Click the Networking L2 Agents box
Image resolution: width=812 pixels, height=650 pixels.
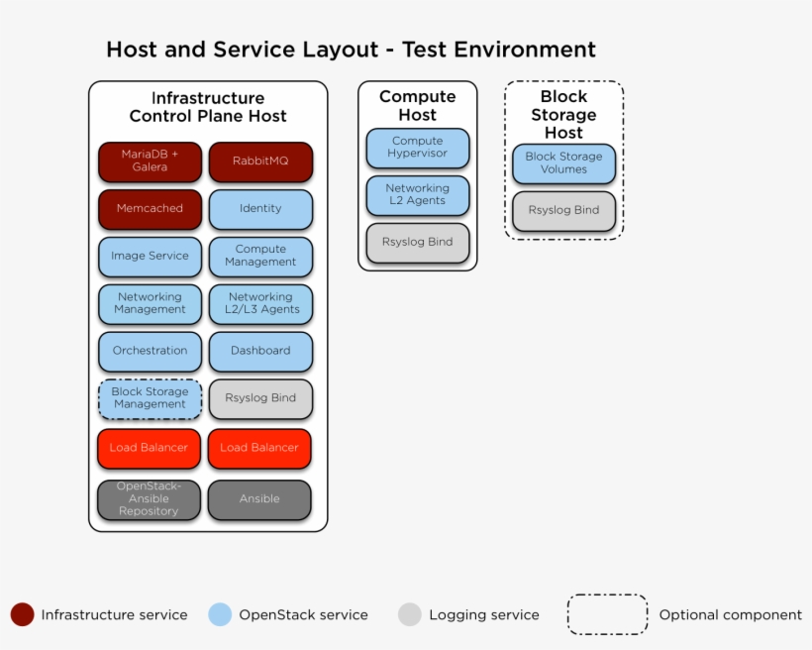point(418,195)
